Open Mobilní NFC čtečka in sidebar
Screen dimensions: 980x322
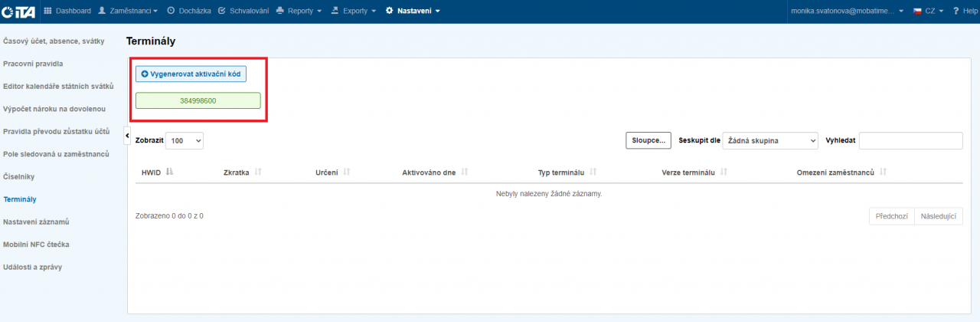(x=36, y=245)
